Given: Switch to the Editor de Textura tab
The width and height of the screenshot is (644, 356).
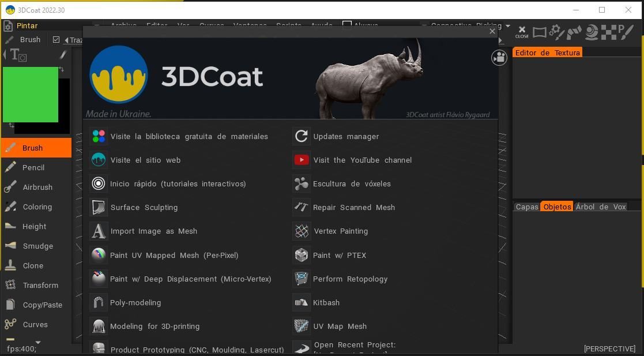Looking at the screenshot, I should (x=548, y=52).
